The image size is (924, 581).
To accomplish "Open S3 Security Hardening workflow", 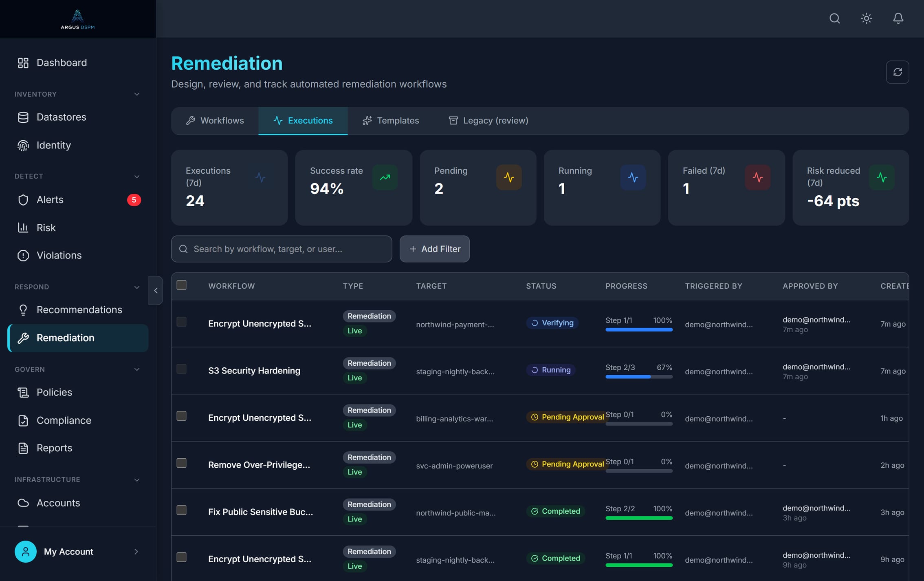I will (x=254, y=371).
